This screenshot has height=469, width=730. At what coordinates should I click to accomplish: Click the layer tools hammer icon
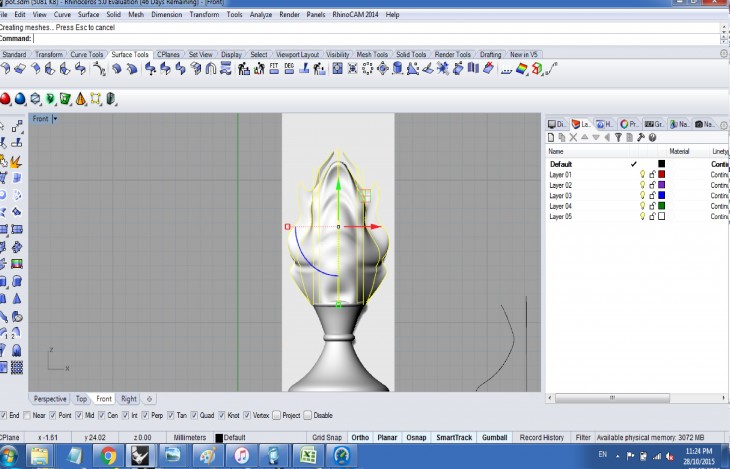(x=640, y=137)
